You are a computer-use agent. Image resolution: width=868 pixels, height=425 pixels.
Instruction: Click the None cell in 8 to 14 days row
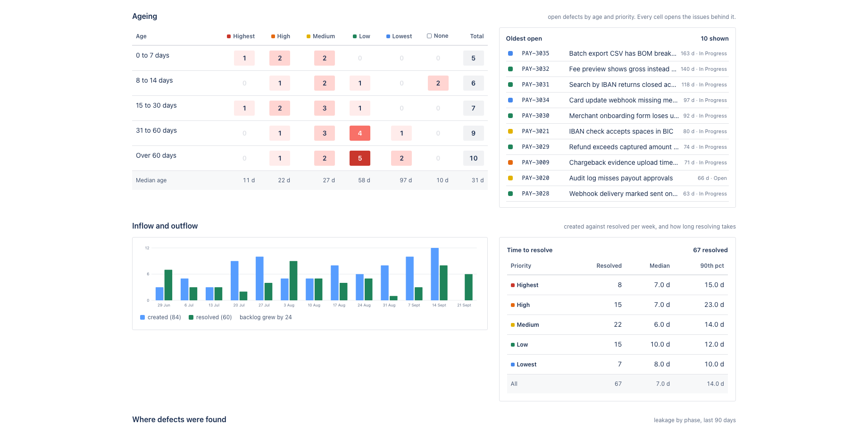tap(438, 83)
